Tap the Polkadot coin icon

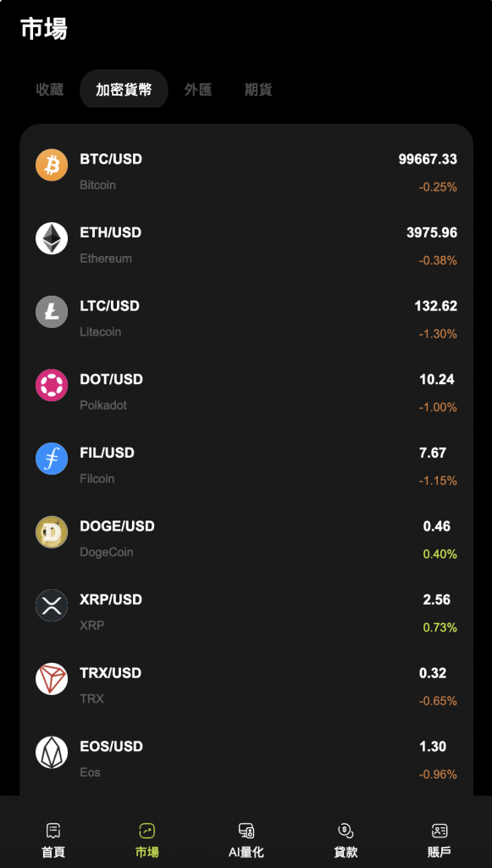[x=51, y=387]
